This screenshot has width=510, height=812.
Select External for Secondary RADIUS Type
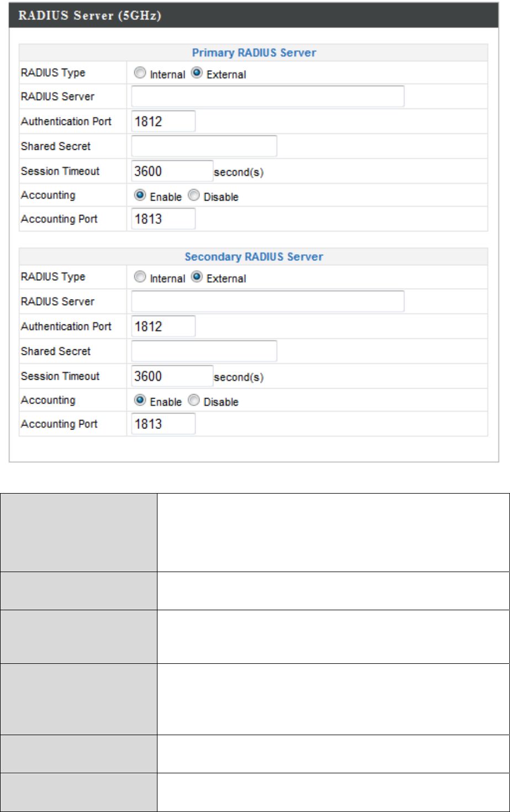point(197,277)
